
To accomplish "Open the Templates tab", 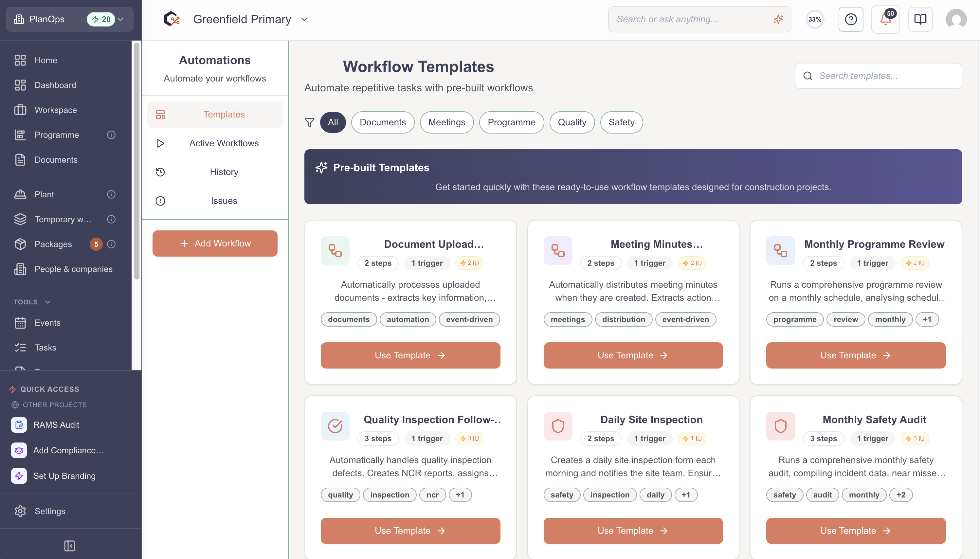I will 215,115.
